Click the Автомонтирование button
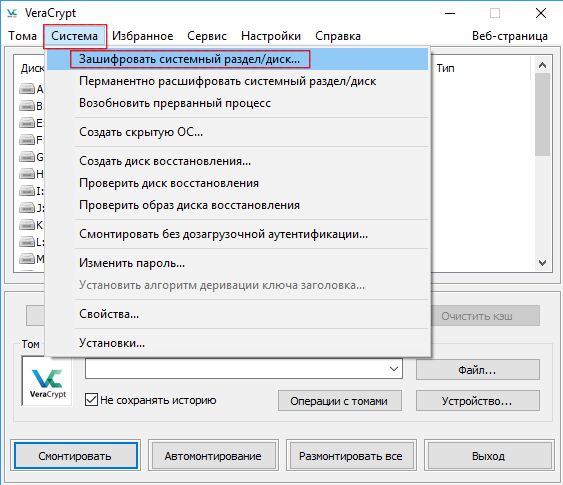 point(213,456)
